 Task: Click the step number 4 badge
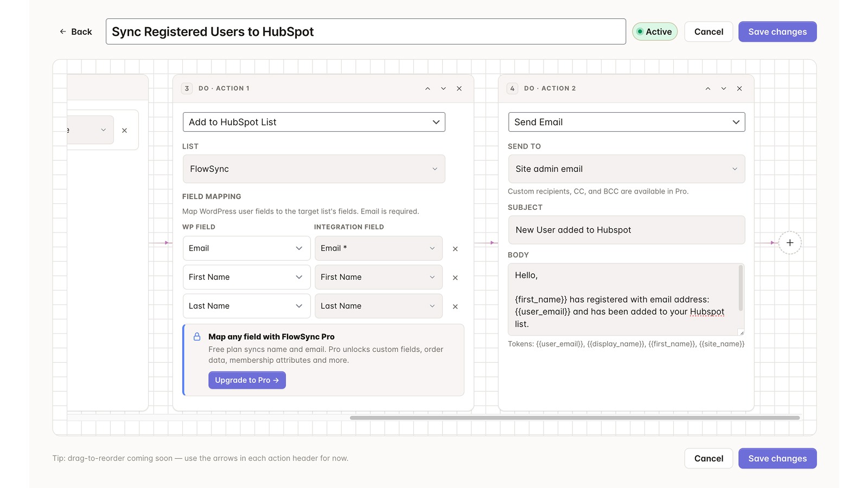[512, 88]
